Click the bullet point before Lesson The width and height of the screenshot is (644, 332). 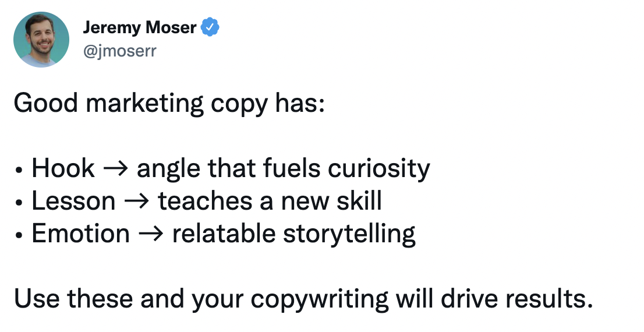[19, 203]
